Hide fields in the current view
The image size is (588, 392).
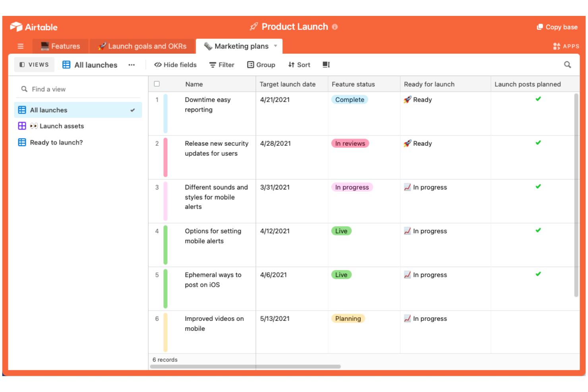point(175,64)
